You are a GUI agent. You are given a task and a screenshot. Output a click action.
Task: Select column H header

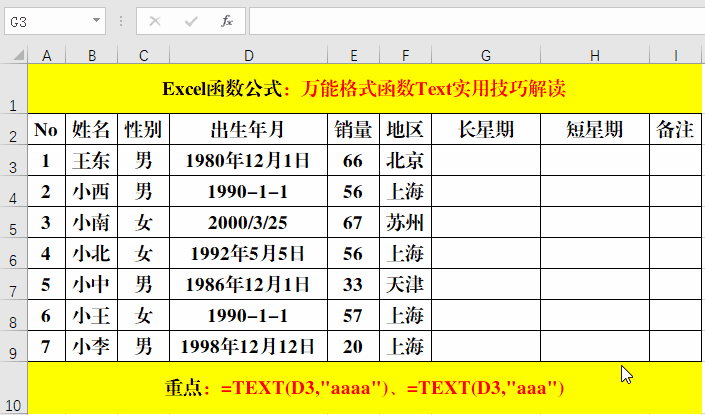point(594,55)
